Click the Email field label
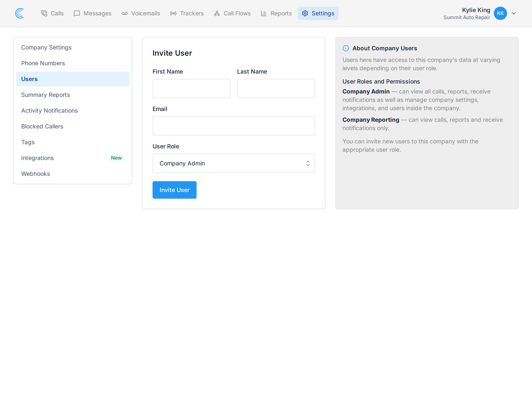The image size is (532, 399). pyautogui.click(x=160, y=109)
